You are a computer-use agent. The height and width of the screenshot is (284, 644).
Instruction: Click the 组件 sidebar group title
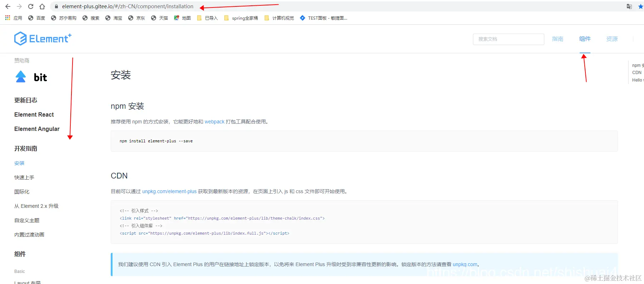tap(20, 254)
